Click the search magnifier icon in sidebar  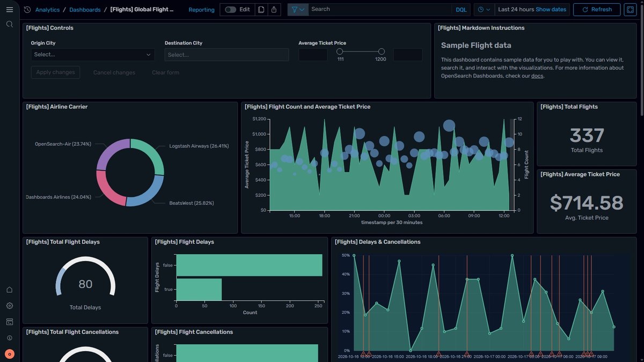[9, 24]
